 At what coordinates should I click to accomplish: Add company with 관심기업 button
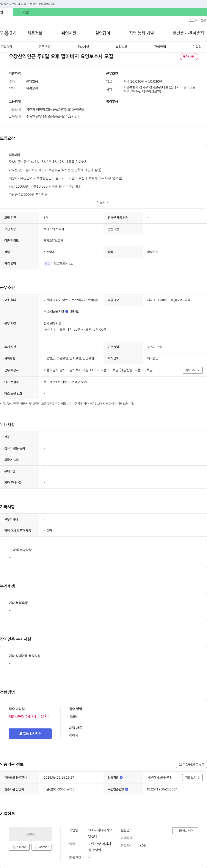[19, 847]
